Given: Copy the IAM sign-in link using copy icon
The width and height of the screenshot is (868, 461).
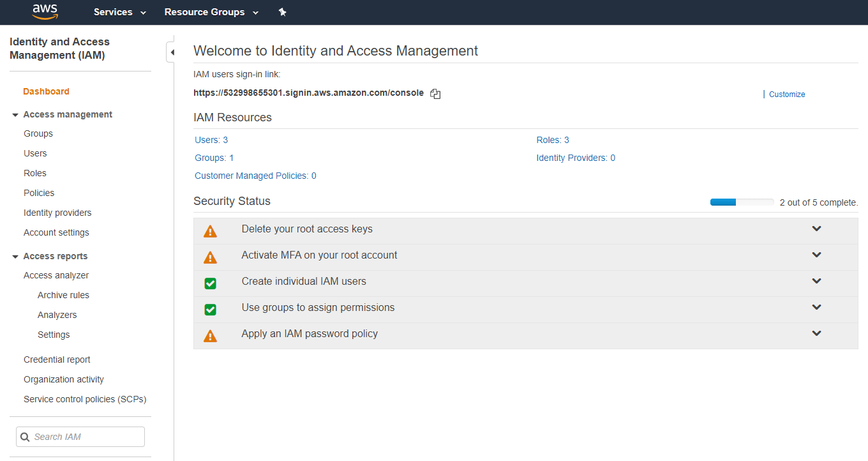Looking at the screenshot, I should click(435, 94).
